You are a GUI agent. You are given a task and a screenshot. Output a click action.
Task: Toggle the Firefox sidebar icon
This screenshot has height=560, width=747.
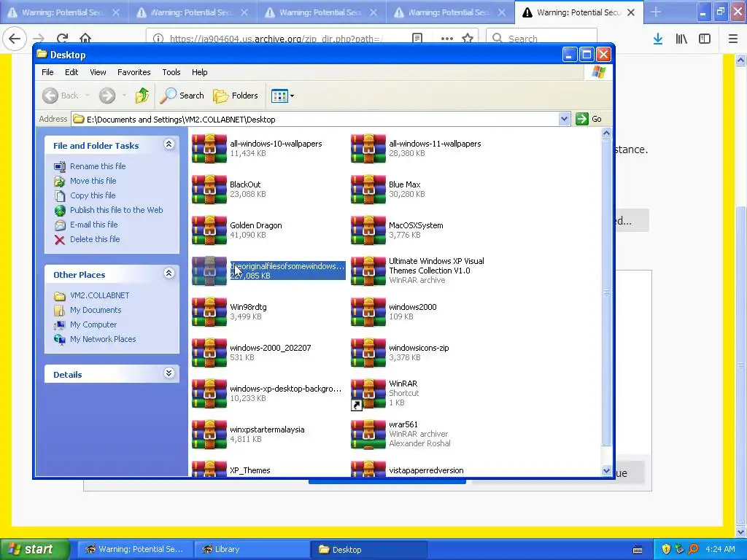[x=705, y=39]
